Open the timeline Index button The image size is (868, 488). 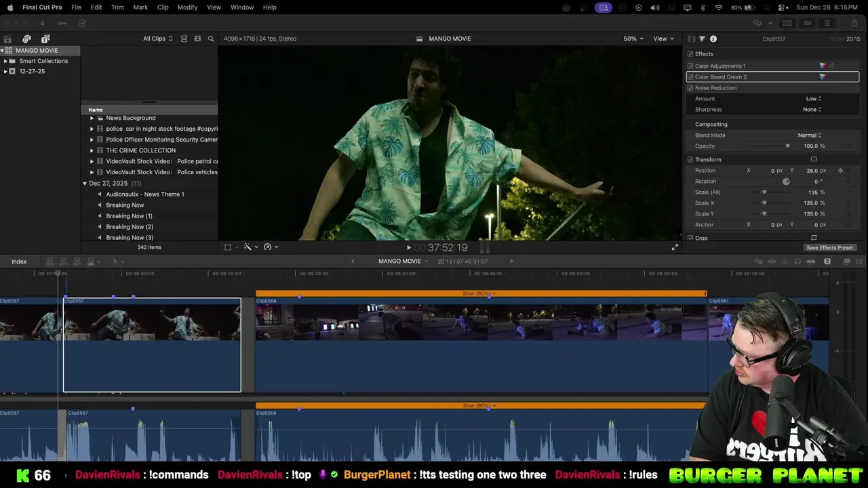19,262
